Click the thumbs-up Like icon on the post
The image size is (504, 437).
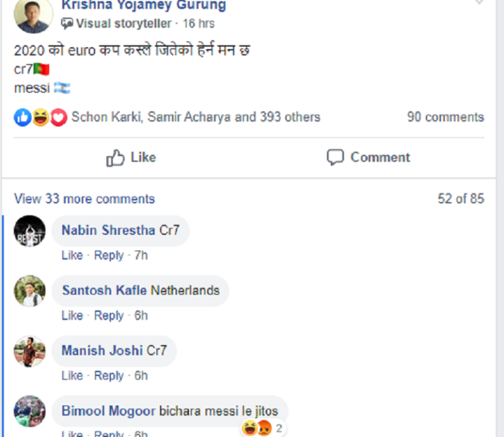point(115,157)
